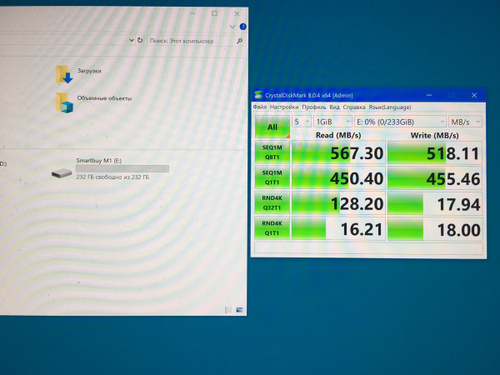
Task: Open the Файл menu
Action: 260,107
